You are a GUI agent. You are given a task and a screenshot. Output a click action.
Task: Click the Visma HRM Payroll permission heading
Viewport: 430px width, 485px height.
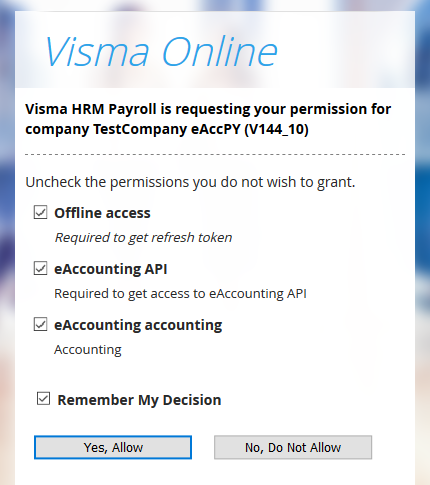pyautogui.click(x=208, y=119)
